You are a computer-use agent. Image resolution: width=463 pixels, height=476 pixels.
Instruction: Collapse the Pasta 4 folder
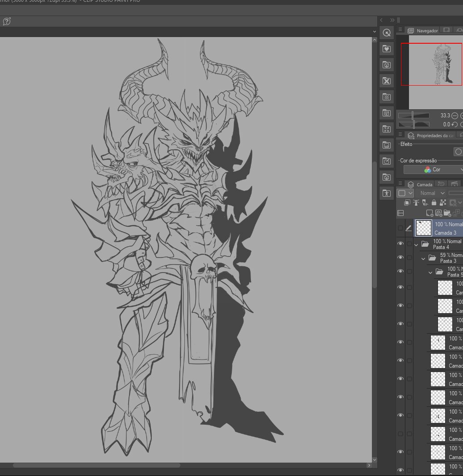point(416,244)
